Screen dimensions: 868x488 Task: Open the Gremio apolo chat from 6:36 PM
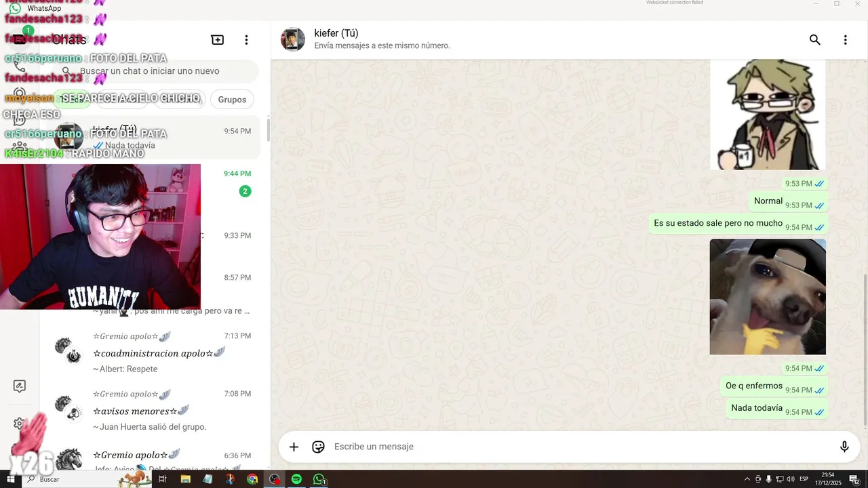tap(150, 458)
